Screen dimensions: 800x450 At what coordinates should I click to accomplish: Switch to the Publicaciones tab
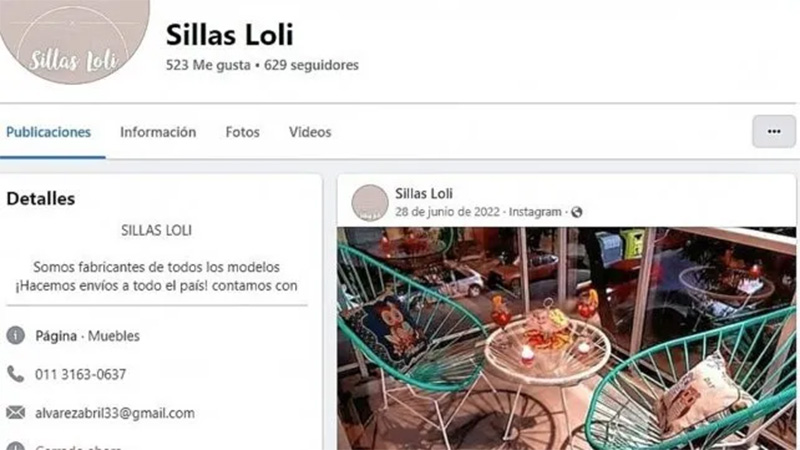(x=48, y=132)
